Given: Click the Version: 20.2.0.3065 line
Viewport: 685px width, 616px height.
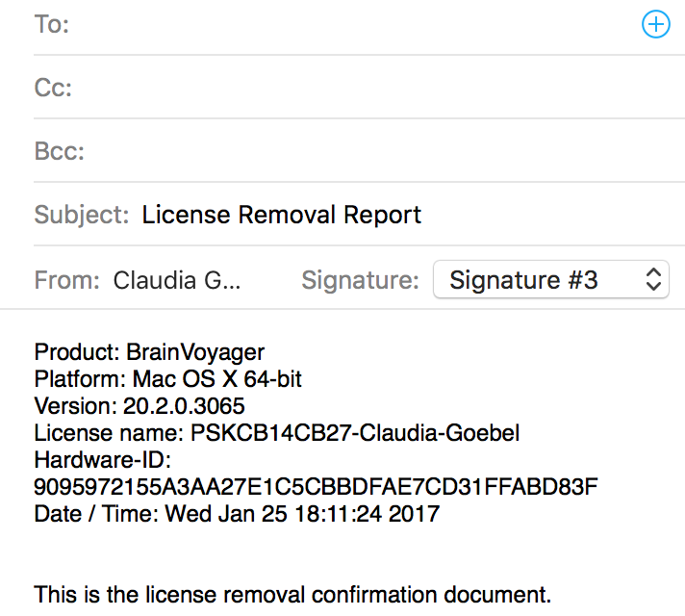Looking at the screenshot, I should click(x=140, y=406).
